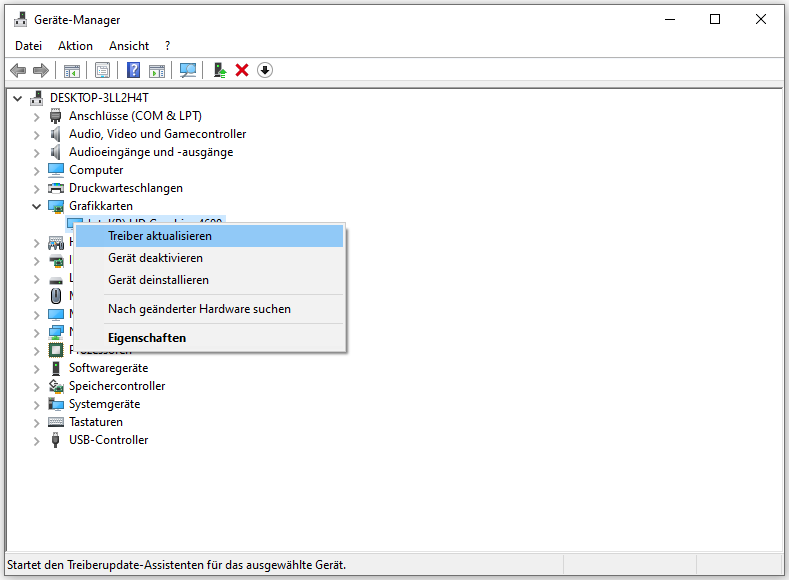
Task: Collapse the Grafikkarten node
Action: tap(36, 206)
